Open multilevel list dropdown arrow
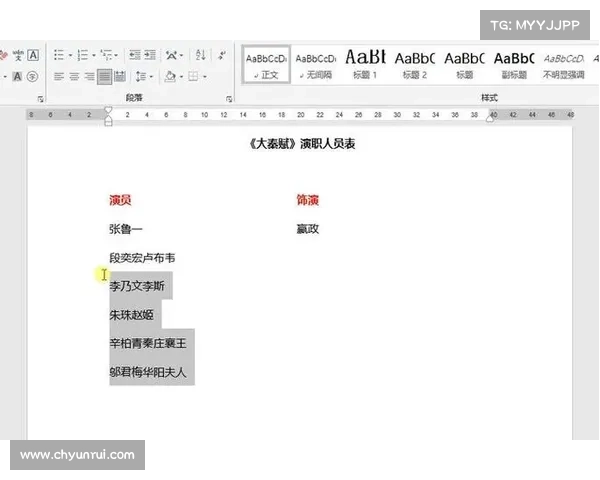The width and height of the screenshot is (600, 480). (x=116, y=56)
